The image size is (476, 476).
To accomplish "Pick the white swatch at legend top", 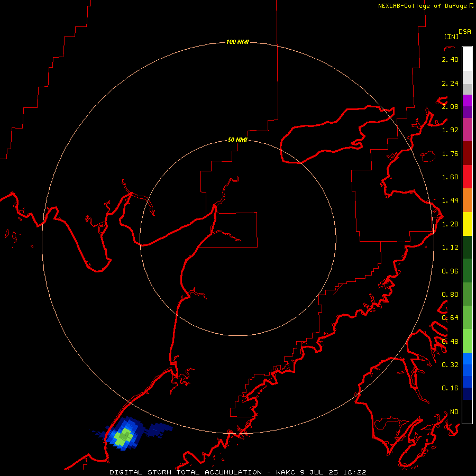I will (x=467, y=59).
